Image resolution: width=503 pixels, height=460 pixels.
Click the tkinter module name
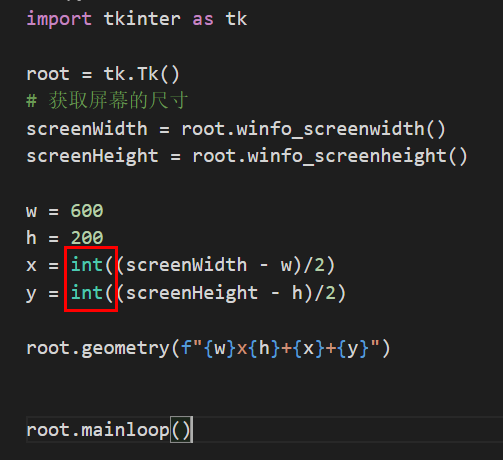pos(142,19)
